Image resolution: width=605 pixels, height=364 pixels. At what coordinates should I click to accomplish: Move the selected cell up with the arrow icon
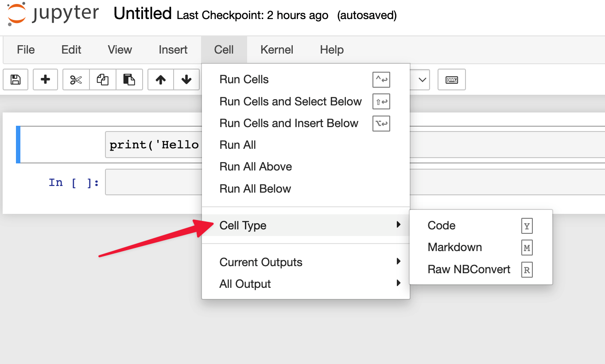pos(161,80)
